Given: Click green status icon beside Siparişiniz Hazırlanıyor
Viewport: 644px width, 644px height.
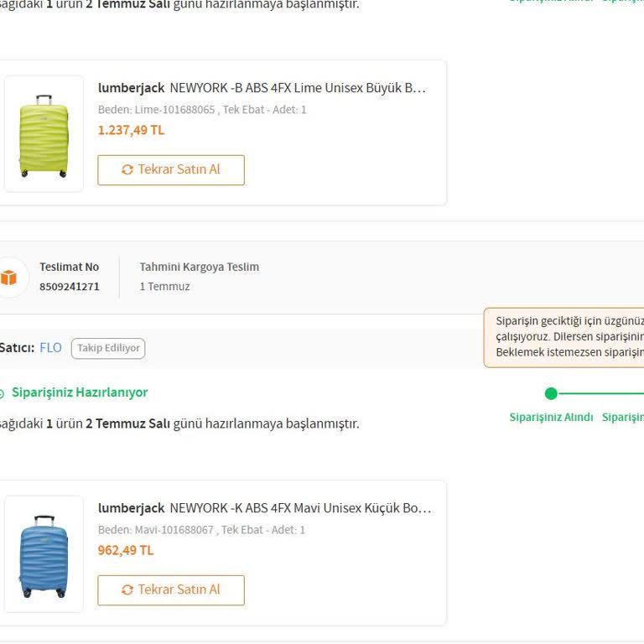Looking at the screenshot, I should (x=2, y=393).
